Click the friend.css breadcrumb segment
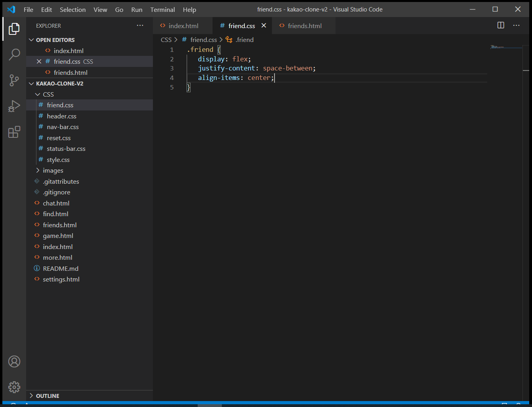 (x=199, y=40)
